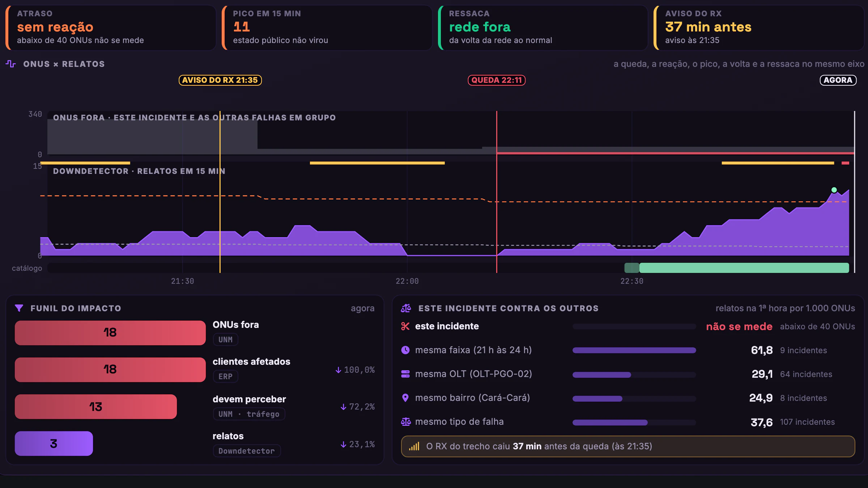
Task: Click the clock icon for mesma faixa
Action: point(405,350)
